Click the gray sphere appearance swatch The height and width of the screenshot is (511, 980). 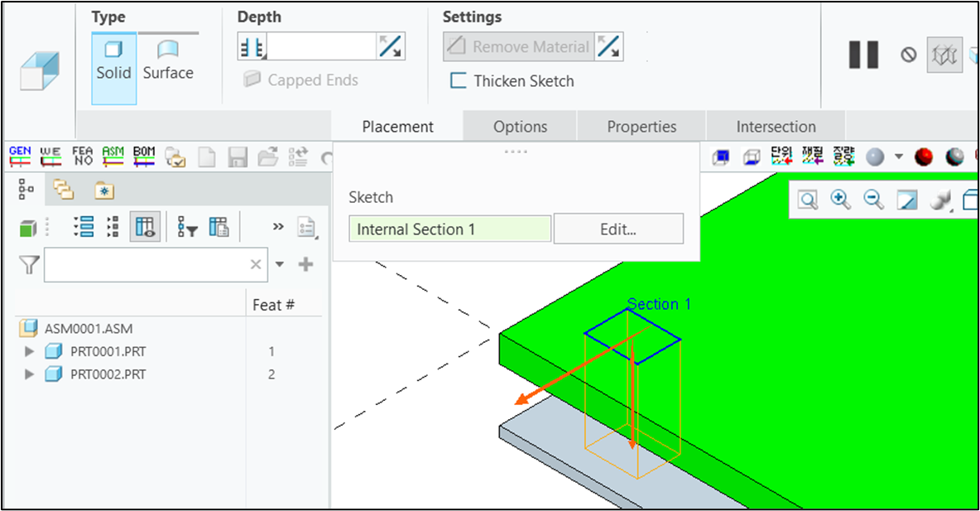pyautogui.click(x=874, y=157)
